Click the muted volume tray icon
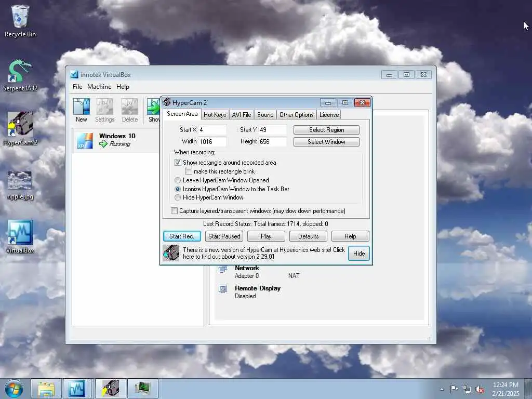The width and height of the screenshot is (532, 399). pyautogui.click(x=480, y=389)
